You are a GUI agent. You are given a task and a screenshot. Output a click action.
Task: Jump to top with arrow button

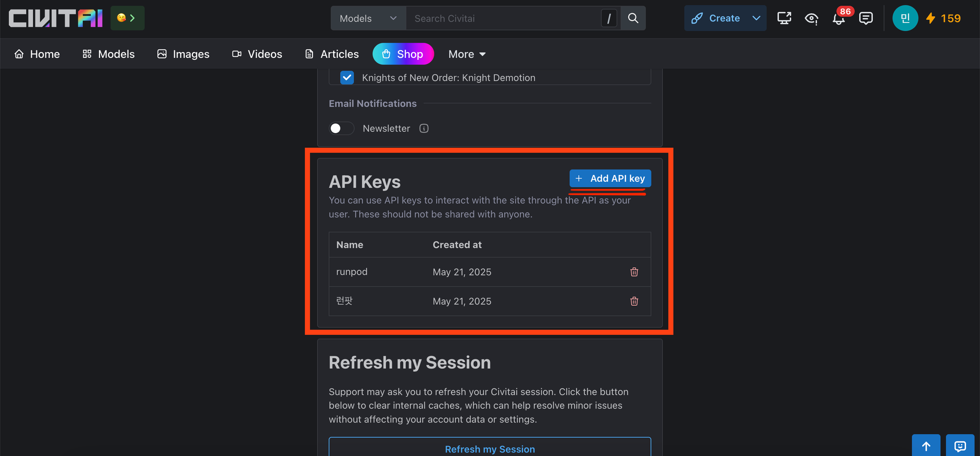pyautogui.click(x=926, y=446)
